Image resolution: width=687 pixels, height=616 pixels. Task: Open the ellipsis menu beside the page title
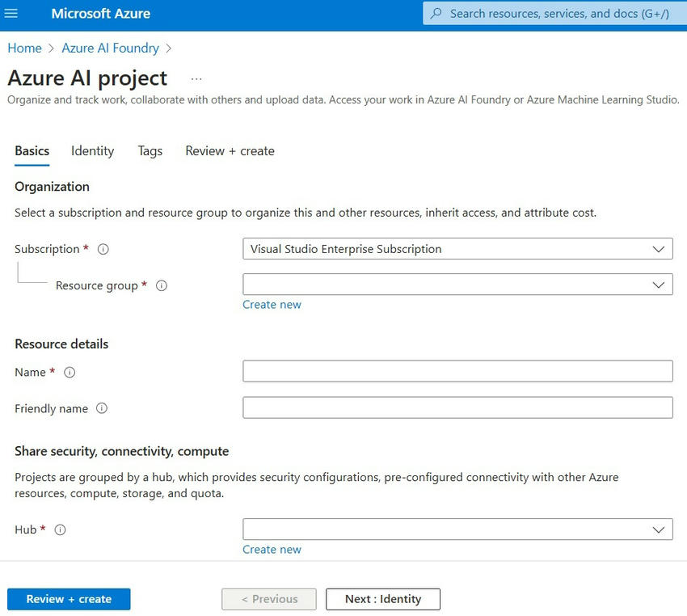pos(196,78)
